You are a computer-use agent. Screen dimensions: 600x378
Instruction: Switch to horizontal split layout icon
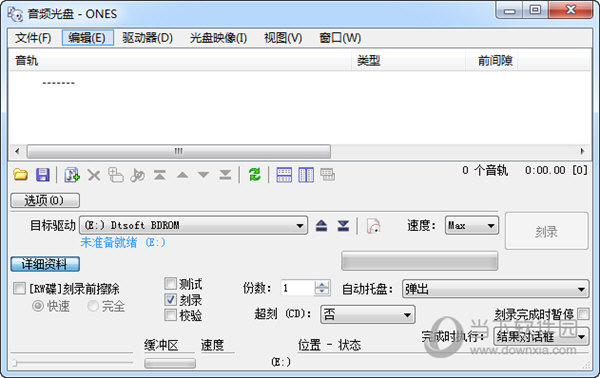[x=284, y=175]
